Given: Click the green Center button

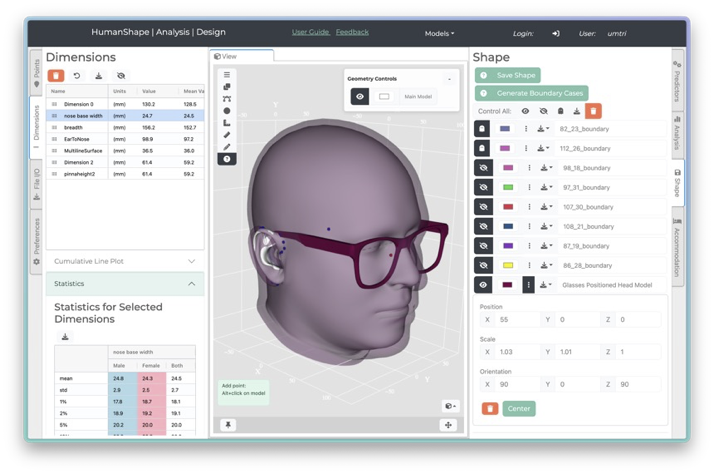Looking at the screenshot, I should point(519,408).
